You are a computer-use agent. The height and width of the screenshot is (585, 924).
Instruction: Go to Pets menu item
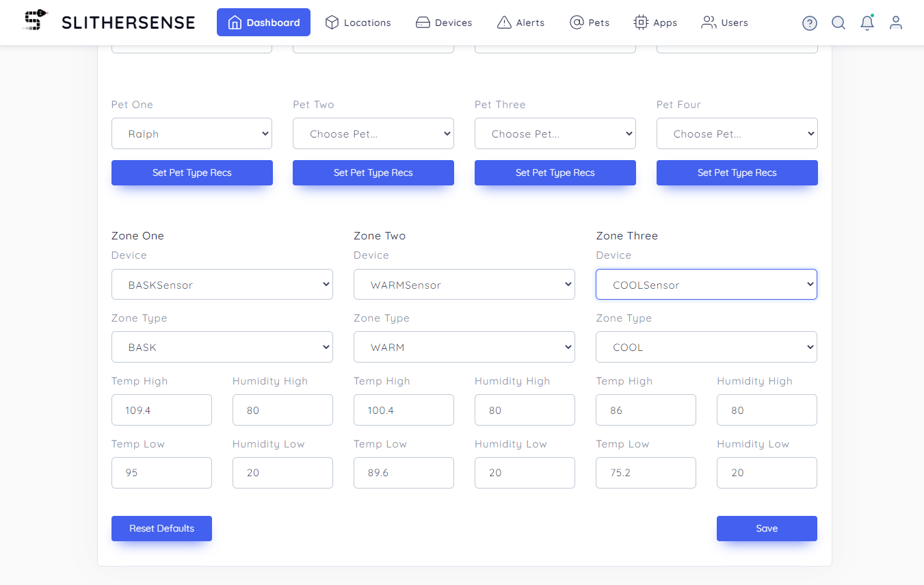point(590,23)
